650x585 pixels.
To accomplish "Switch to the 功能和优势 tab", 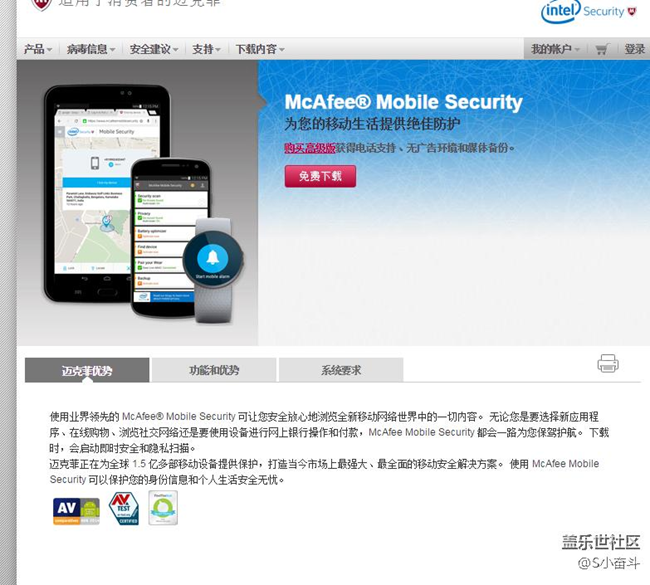I will 214,370.
